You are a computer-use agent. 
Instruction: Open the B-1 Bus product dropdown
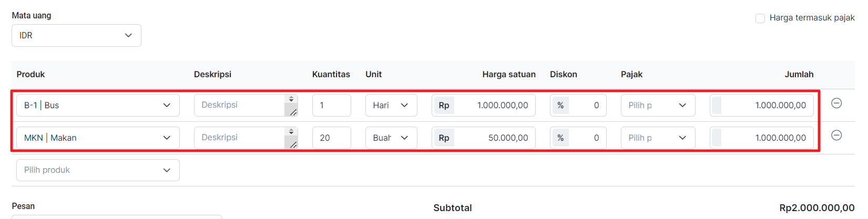point(98,105)
